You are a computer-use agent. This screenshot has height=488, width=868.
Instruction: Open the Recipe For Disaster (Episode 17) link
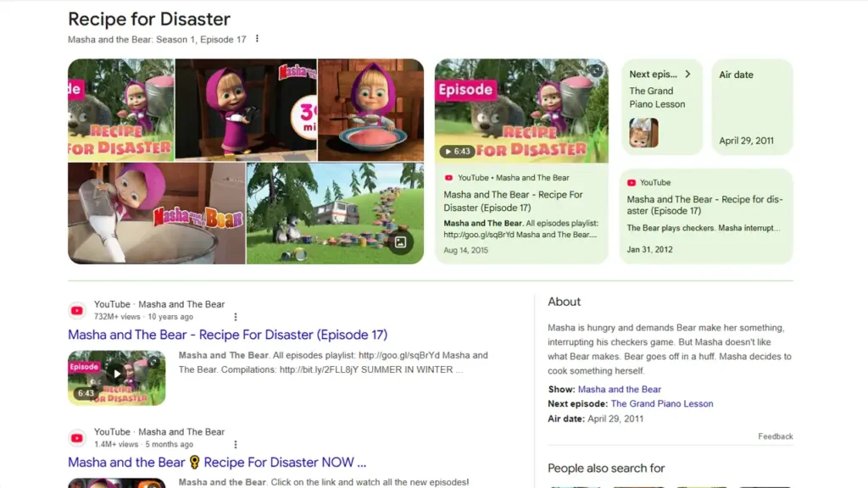[227, 335]
